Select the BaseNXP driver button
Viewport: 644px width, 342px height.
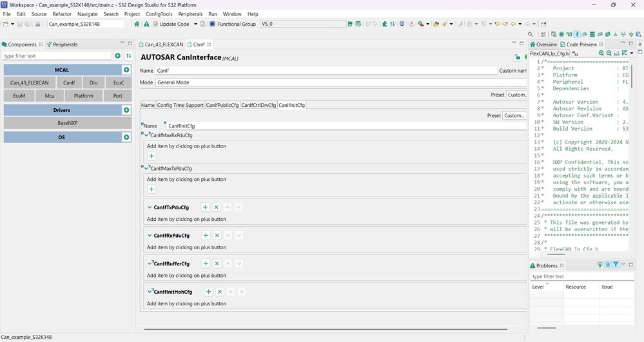pos(68,123)
